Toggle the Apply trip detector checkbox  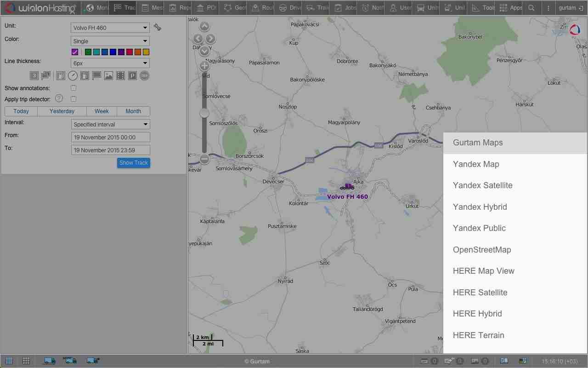pos(73,99)
